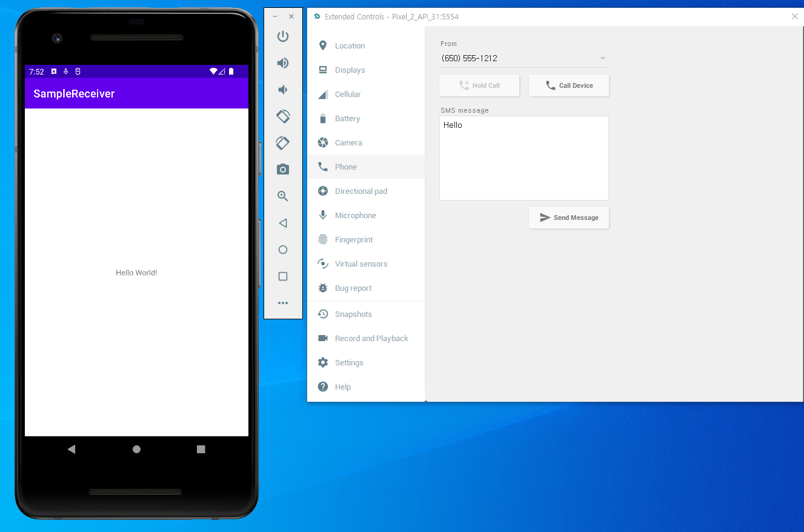
Task: Minimize the emulator toolbar window
Action: point(275,16)
